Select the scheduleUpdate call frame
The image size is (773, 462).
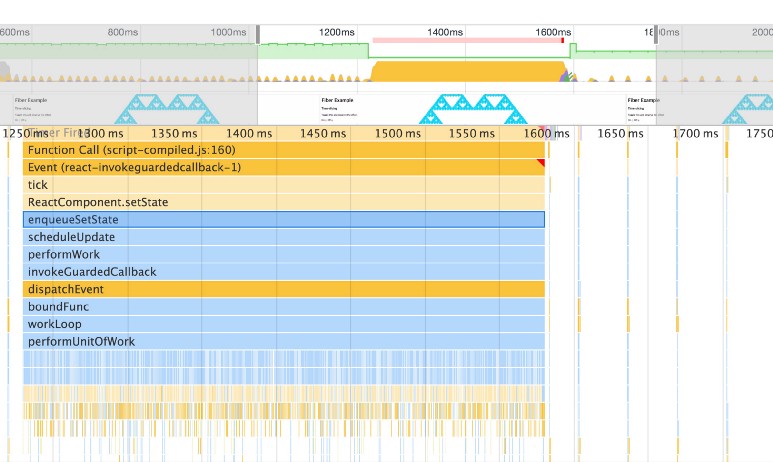click(x=284, y=237)
